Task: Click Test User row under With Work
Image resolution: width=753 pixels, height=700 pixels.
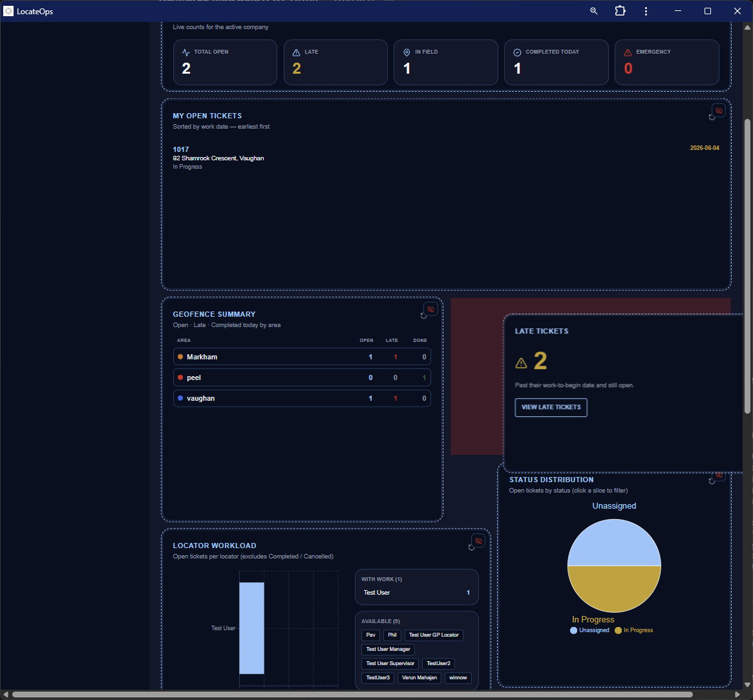Action: pyautogui.click(x=416, y=593)
